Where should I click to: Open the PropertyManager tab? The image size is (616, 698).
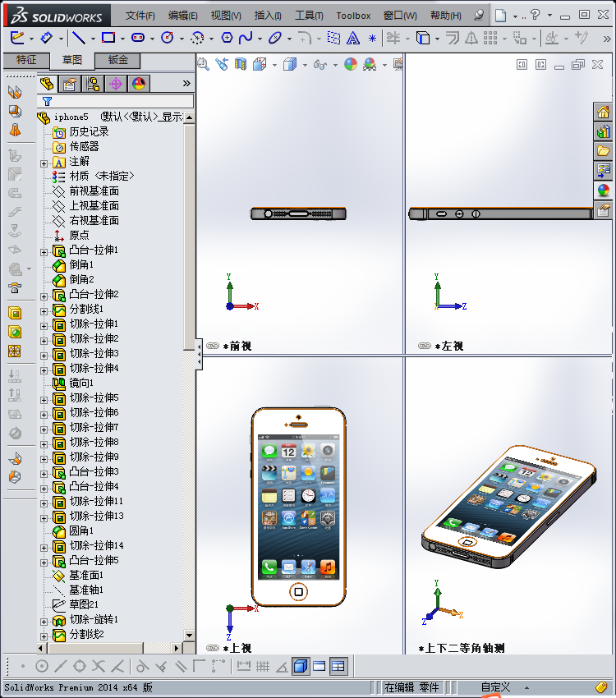70,84
